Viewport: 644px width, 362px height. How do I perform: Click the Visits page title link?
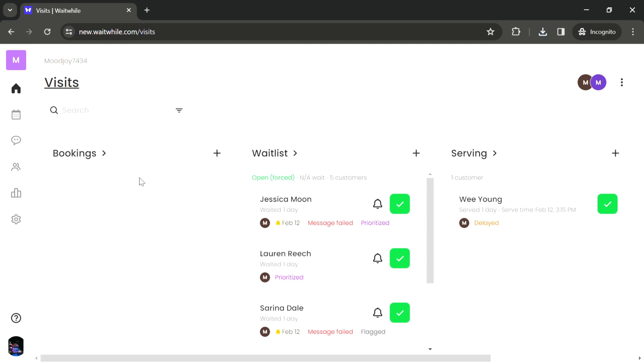(x=62, y=83)
